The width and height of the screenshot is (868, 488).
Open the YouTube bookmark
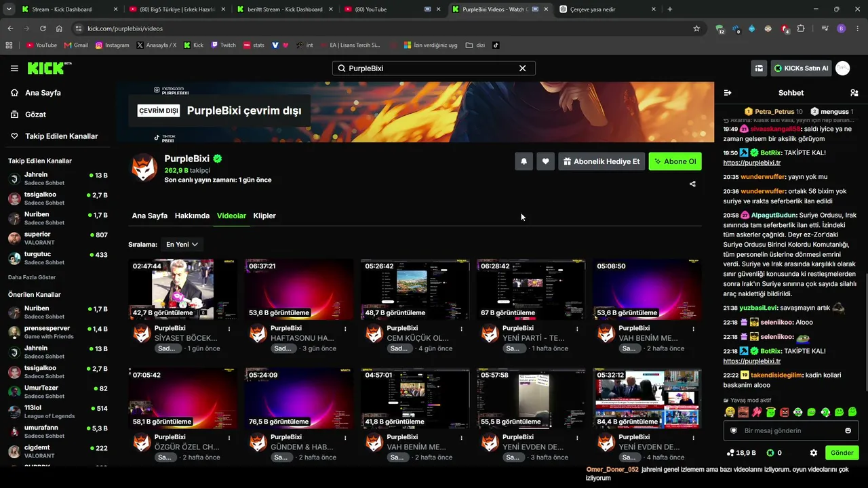41,45
